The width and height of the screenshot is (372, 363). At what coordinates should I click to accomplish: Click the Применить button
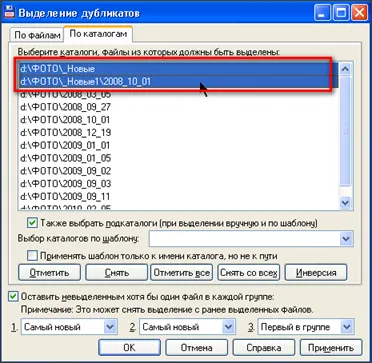click(x=331, y=348)
